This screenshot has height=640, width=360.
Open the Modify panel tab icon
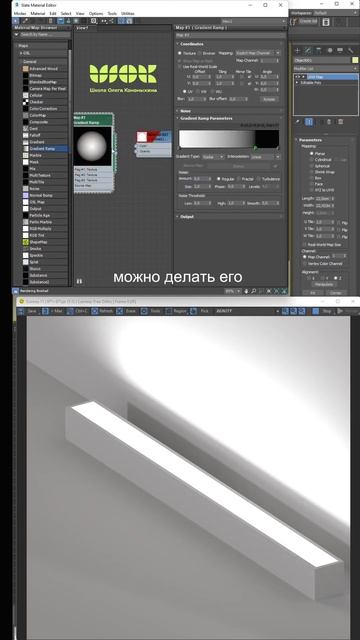click(x=308, y=51)
